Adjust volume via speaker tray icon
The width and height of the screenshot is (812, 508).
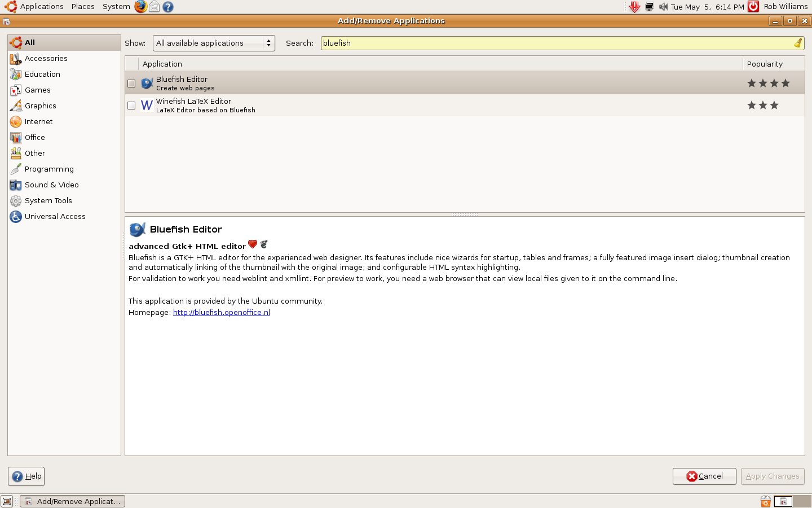(664, 7)
